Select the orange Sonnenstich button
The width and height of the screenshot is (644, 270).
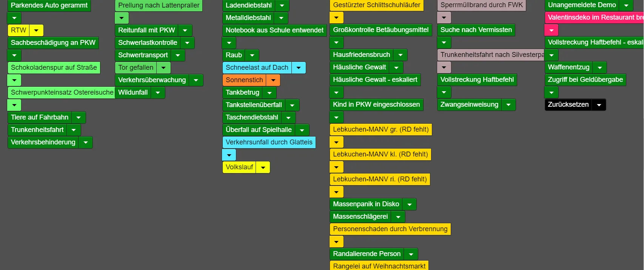click(244, 80)
